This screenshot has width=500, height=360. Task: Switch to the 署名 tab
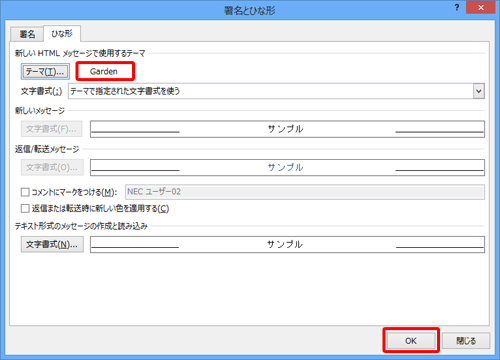pos(27,34)
